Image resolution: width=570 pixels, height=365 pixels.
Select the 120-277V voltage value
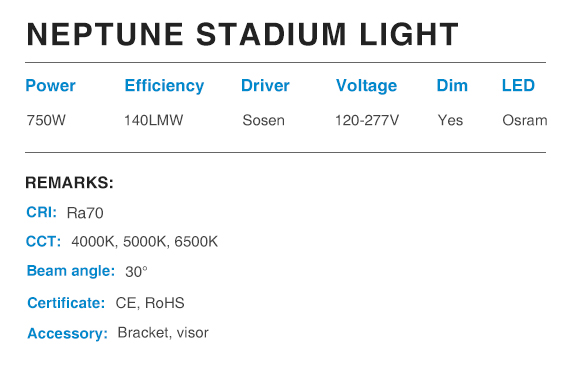[367, 120]
